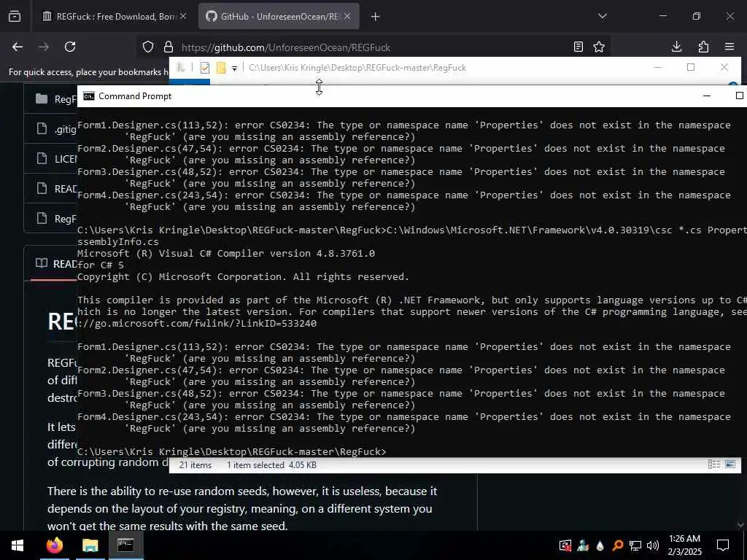Click the red flag security tray icon
The height and width of the screenshot is (560, 747).
click(565, 545)
